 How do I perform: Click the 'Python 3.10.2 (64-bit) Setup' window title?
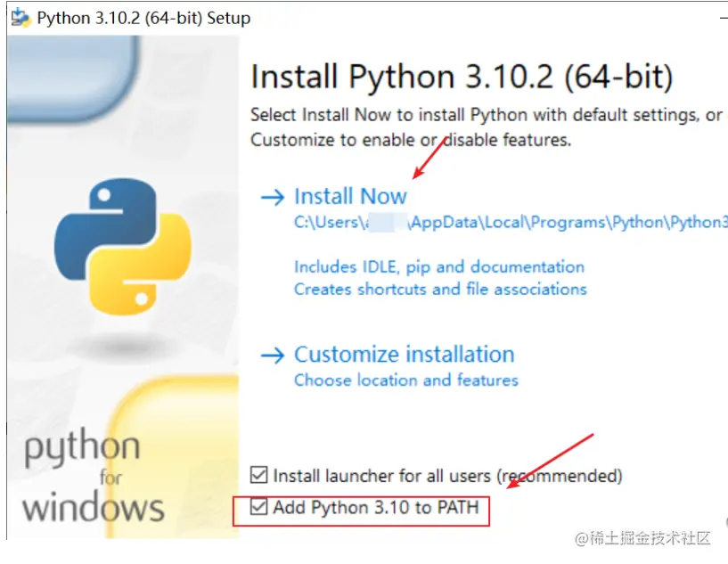pyautogui.click(x=144, y=18)
